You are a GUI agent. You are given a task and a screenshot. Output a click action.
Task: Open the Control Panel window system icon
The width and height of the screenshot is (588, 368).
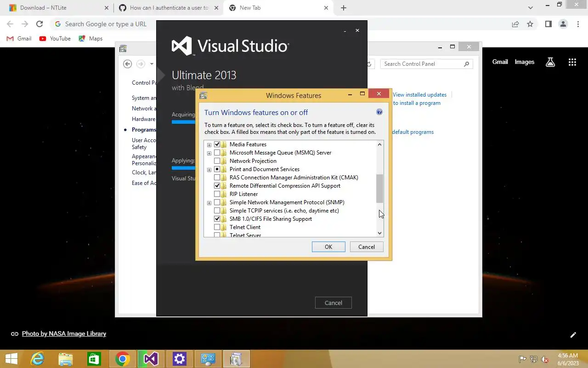coord(123,48)
